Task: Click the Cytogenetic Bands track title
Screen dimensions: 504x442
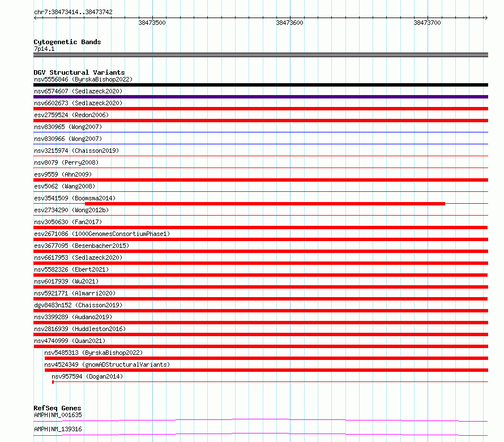Action: [67, 42]
